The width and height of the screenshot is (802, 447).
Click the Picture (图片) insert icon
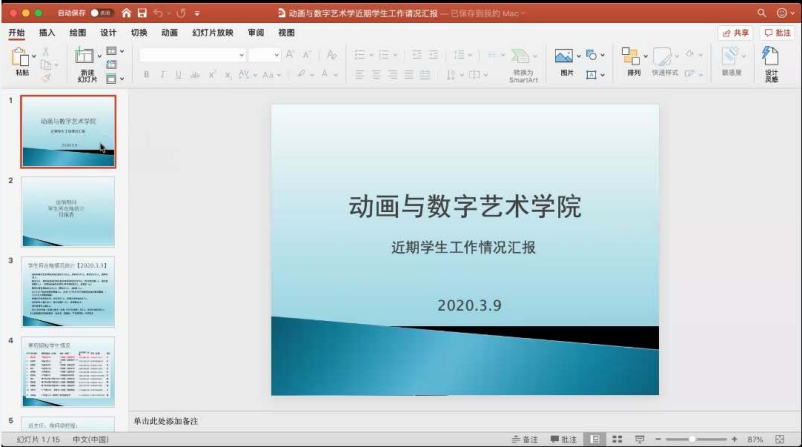coord(565,56)
